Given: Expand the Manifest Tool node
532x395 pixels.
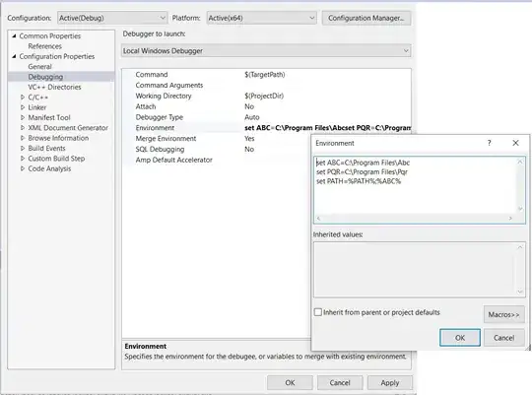Looking at the screenshot, I should point(23,117).
